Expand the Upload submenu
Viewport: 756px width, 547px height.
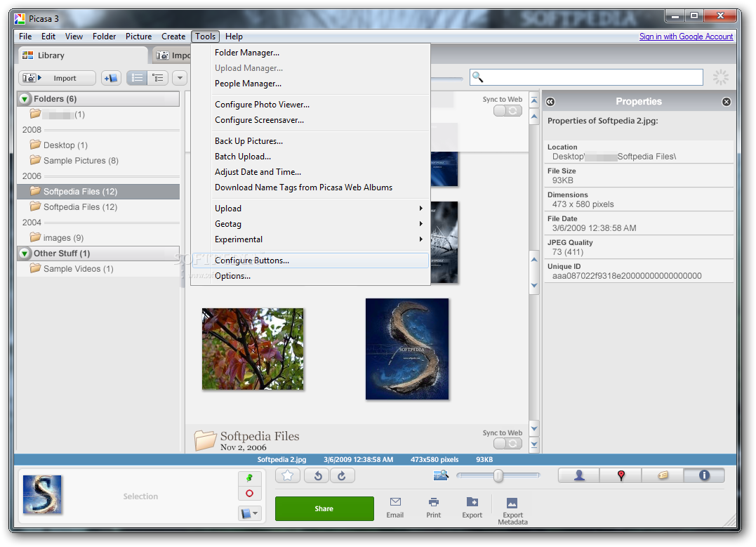click(310, 209)
